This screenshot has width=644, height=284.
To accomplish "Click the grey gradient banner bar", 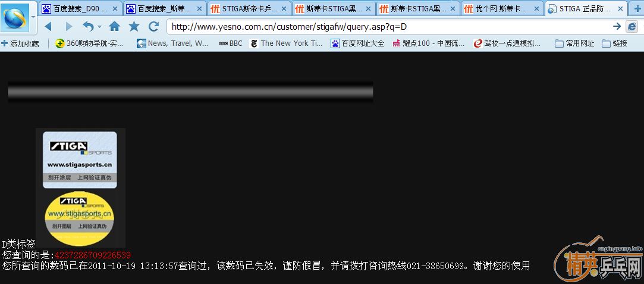I will coord(190,92).
